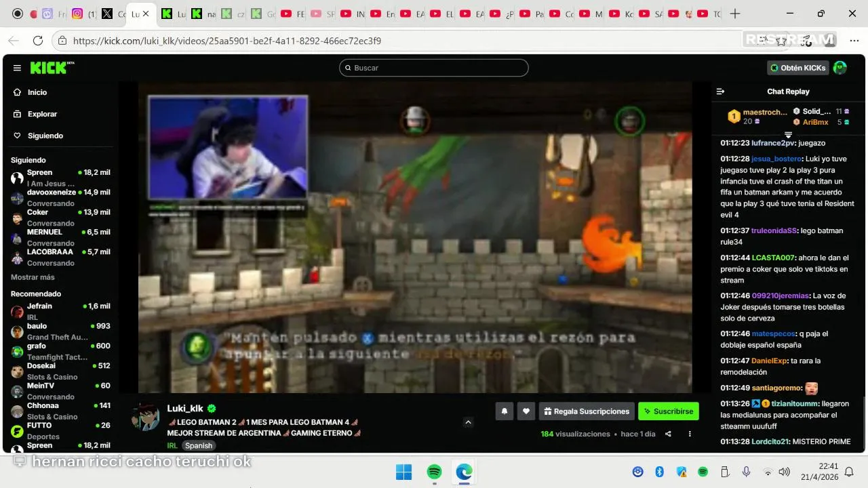Open Inicio in the sidebar
Image resolution: width=868 pixels, height=488 pixels.
37,92
